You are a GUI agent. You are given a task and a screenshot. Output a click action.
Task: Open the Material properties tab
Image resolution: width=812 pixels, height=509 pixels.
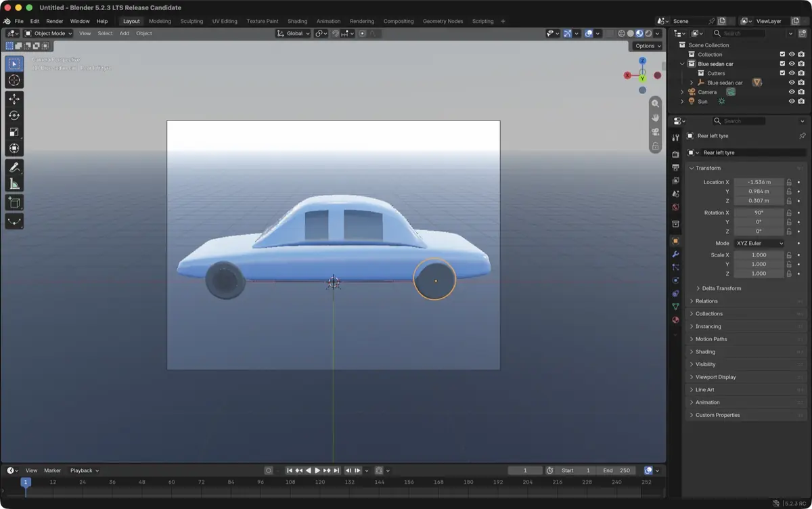click(x=675, y=320)
